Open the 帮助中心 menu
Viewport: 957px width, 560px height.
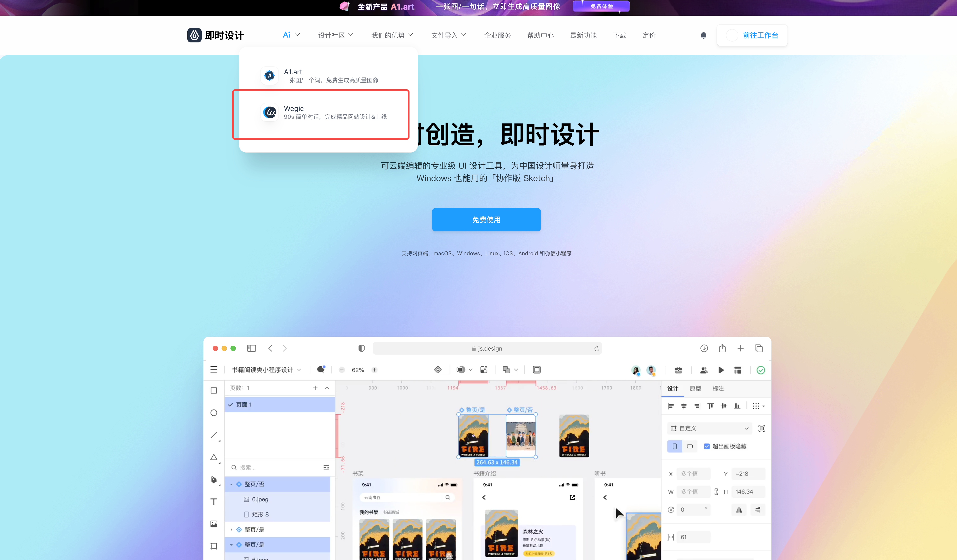pyautogui.click(x=540, y=35)
